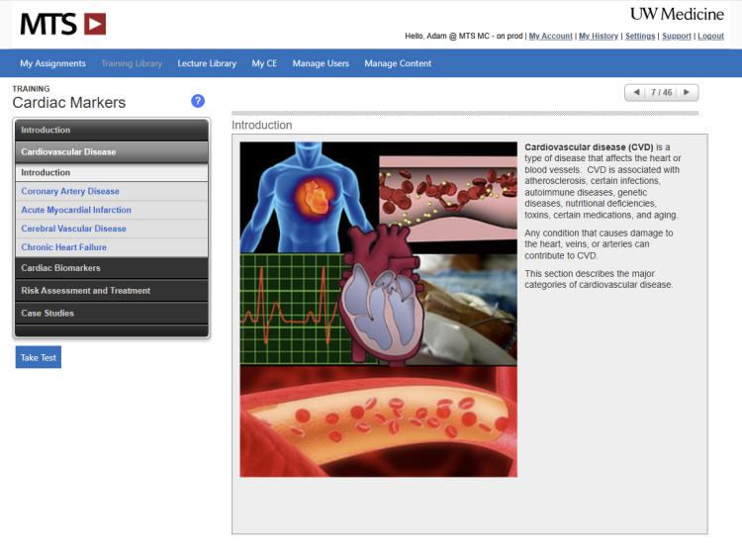The height and width of the screenshot is (560, 742).
Task: Click the UW Medicine logo
Action: point(676,14)
